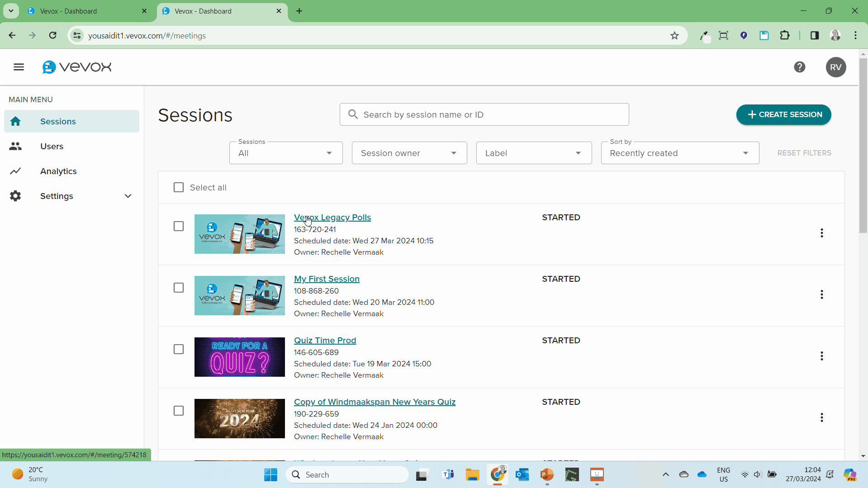Viewport: 868px width, 488px height.
Task: Open the hamburger navigation menu
Action: [x=19, y=66]
